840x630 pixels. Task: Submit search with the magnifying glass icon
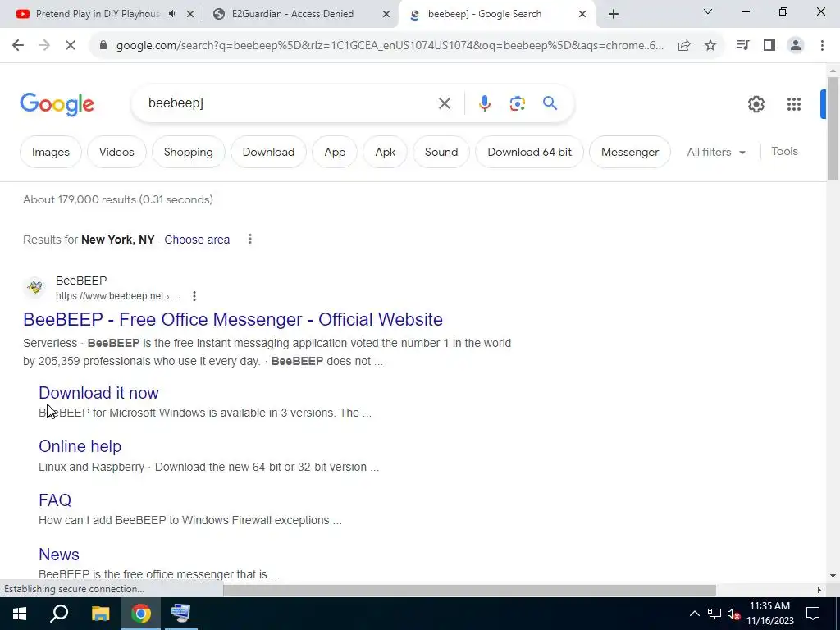[550, 103]
